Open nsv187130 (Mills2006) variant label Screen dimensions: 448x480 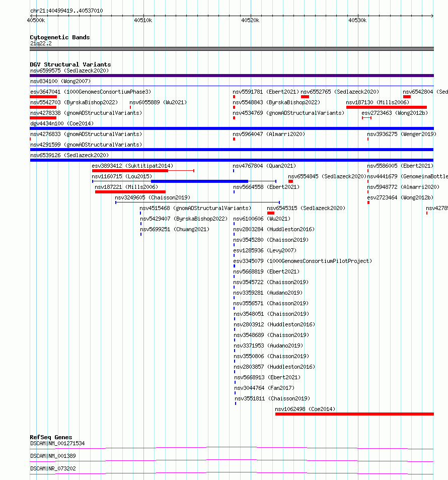point(378,102)
